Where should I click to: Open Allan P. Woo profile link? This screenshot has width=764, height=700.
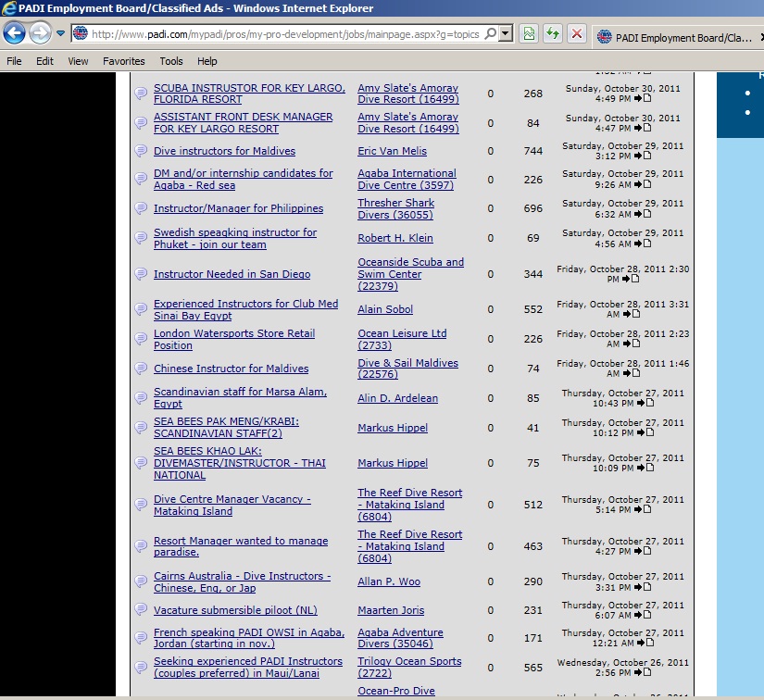click(x=389, y=581)
